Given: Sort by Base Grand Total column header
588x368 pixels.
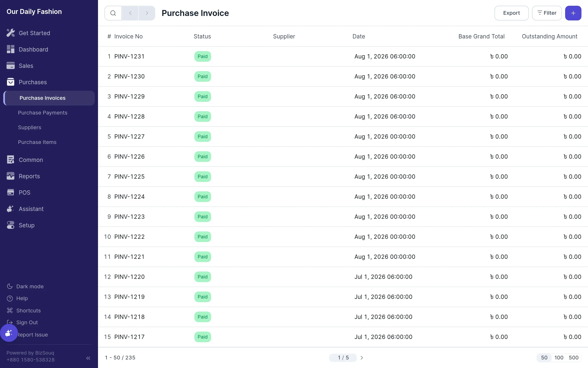Looking at the screenshot, I should [x=481, y=36].
